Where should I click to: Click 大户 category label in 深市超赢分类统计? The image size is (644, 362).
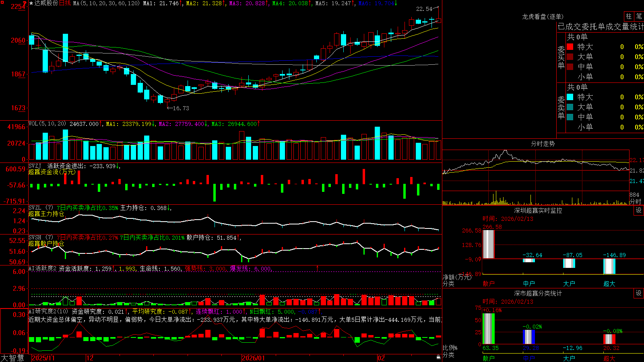pos(569,358)
